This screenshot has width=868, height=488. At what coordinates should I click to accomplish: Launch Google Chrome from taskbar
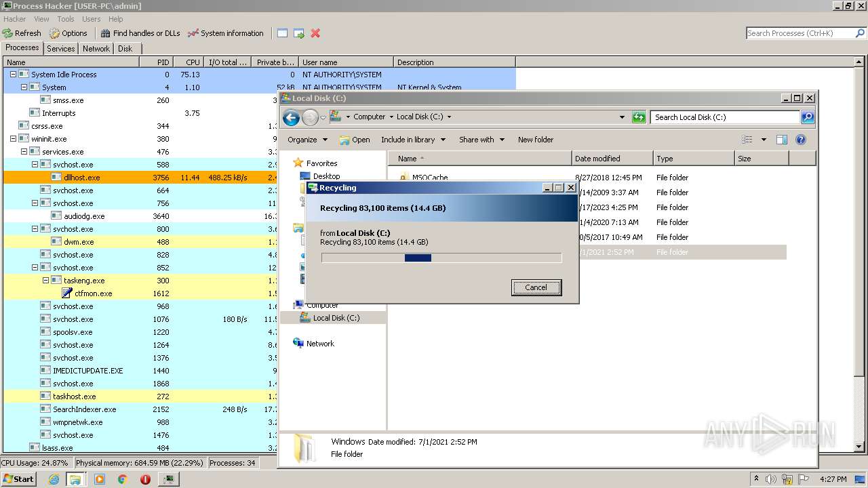click(122, 479)
